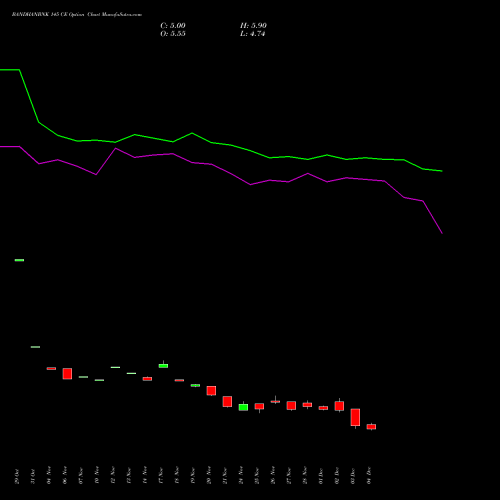The height and width of the screenshot is (500, 500).
Task: Click the green candle above 29 Oct
Action: coord(19,260)
